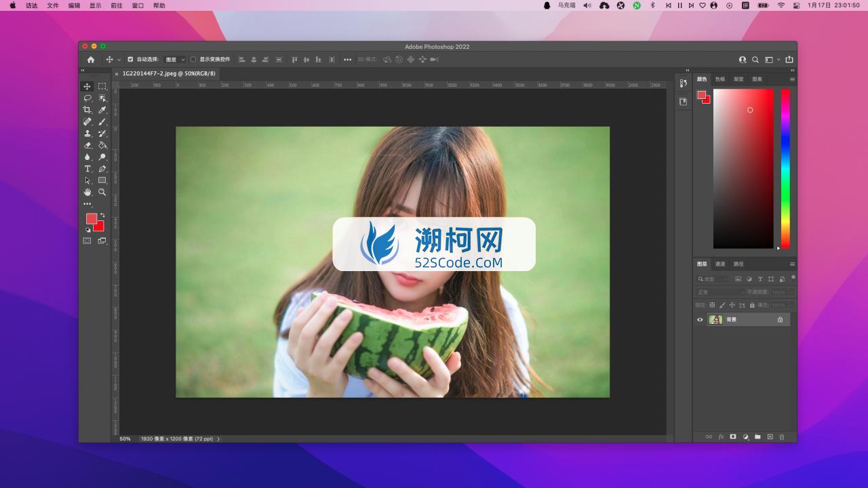Select the Rectangular Marquee tool
868x488 pixels.
tap(102, 86)
